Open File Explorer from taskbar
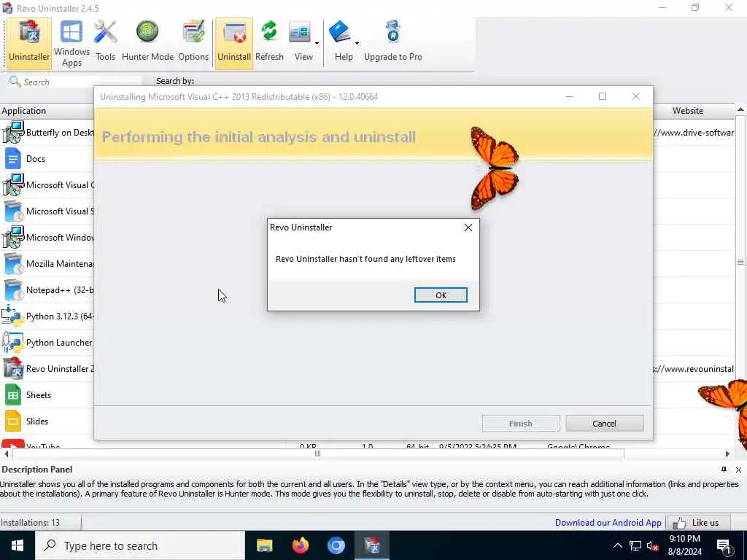This screenshot has height=560, width=747. [x=264, y=545]
